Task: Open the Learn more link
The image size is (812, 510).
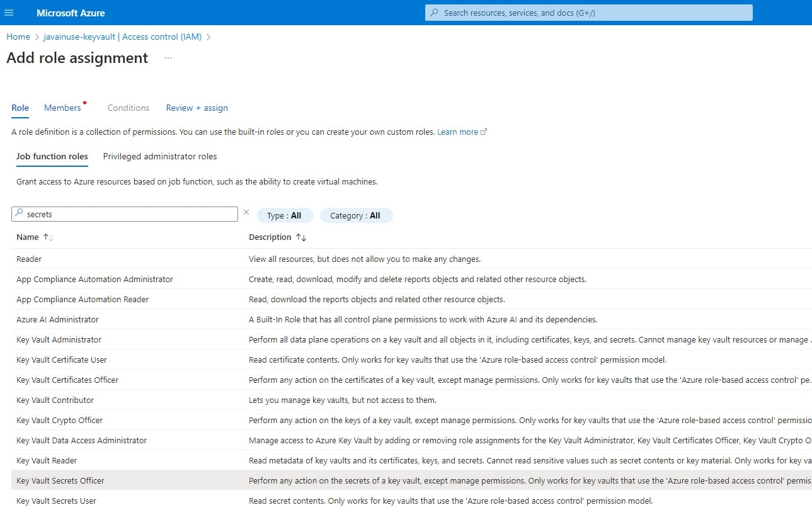Action: 462,132
